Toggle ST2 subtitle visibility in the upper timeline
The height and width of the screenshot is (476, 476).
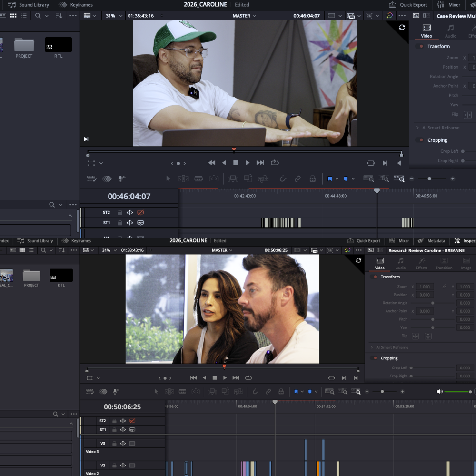pyautogui.click(x=140, y=212)
